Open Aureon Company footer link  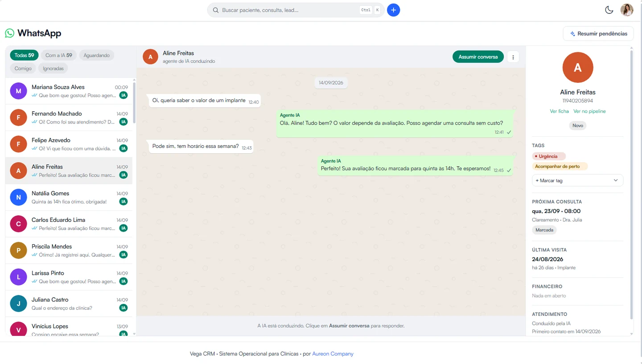pos(333,354)
